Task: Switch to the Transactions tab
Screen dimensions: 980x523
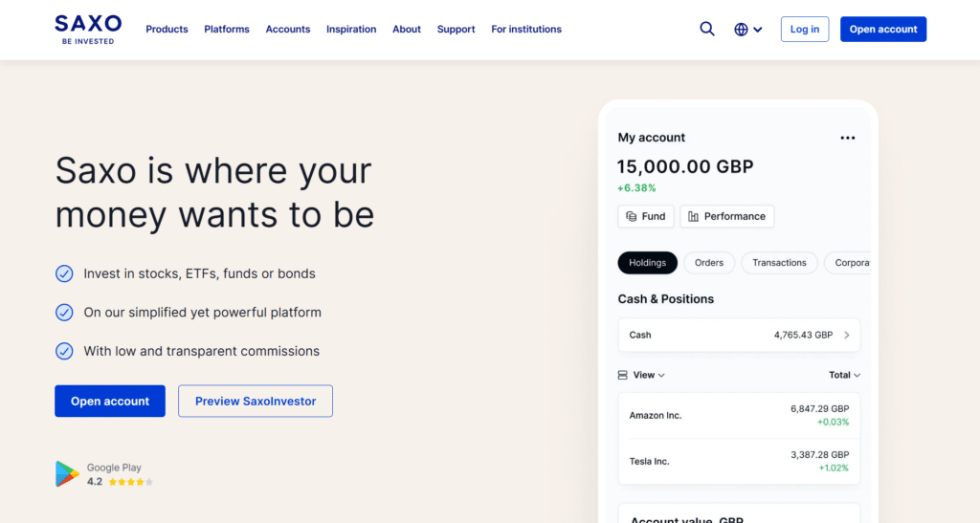Action: [779, 263]
